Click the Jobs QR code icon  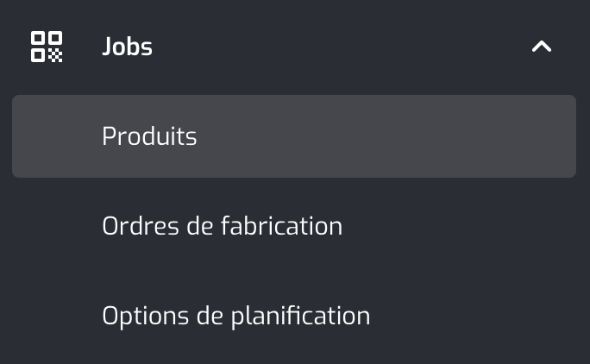[x=47, y=47]
